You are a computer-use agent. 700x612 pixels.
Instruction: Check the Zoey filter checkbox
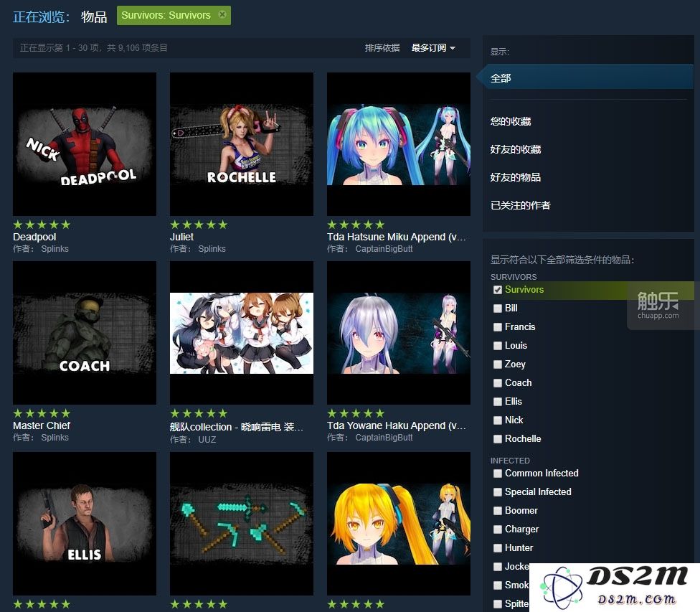(497, 364)
